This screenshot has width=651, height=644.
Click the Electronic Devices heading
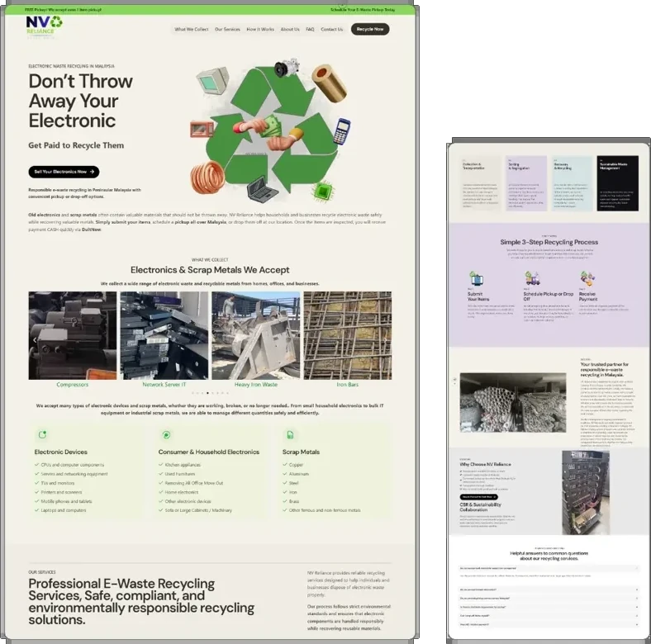[x=60, y=452]
